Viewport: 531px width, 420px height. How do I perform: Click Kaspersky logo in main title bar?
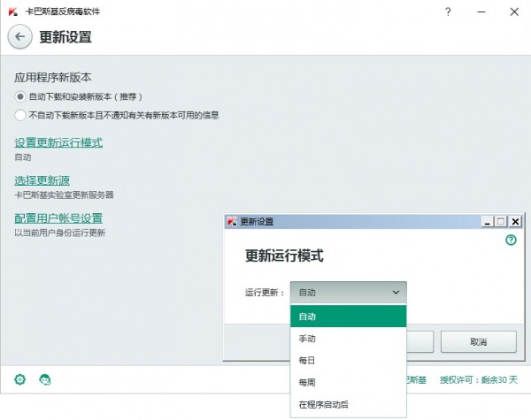pyautogui.click(x=13, y=11)
